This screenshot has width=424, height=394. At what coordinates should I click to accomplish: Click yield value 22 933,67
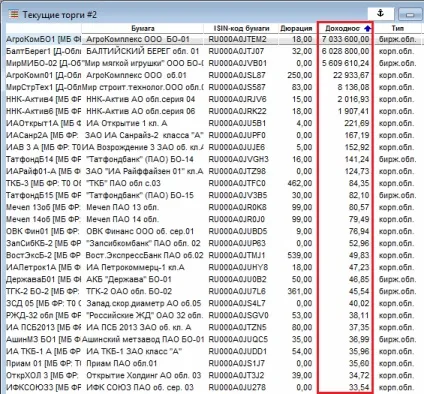[x=351, y=75]
